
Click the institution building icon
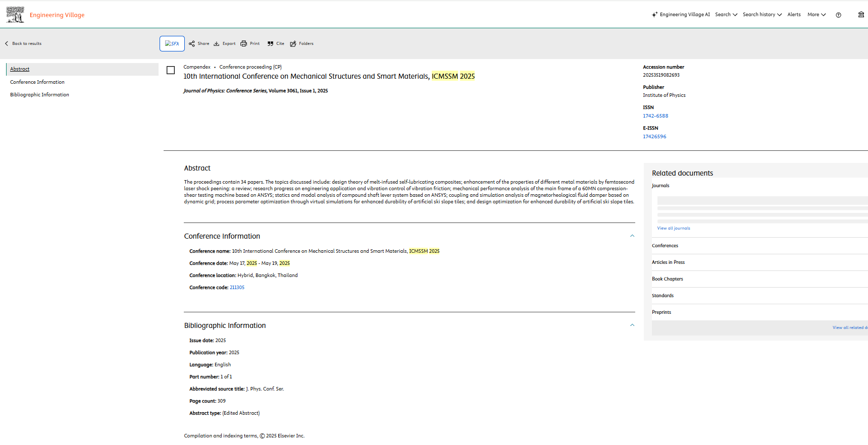pos(861,15)
